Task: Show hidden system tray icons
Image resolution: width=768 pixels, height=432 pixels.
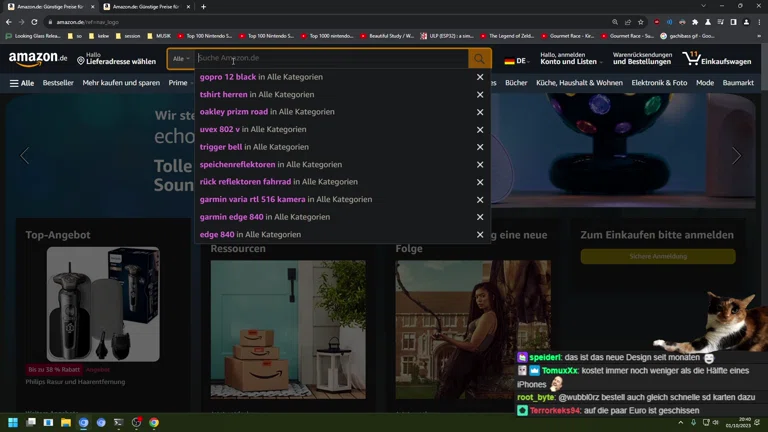Action: [x=680, y=422]
